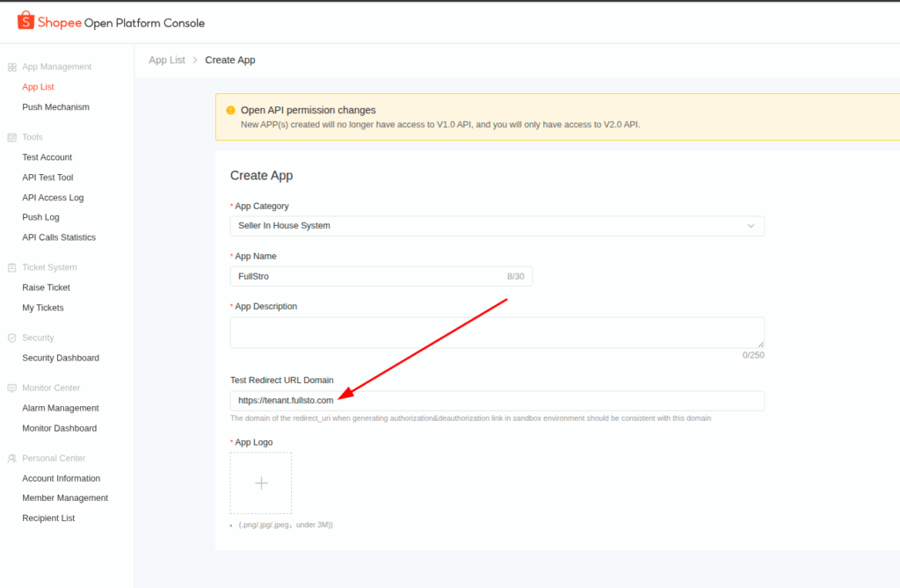
Task: Click the Ticket System section icon
Action: (x=12, y=268)
